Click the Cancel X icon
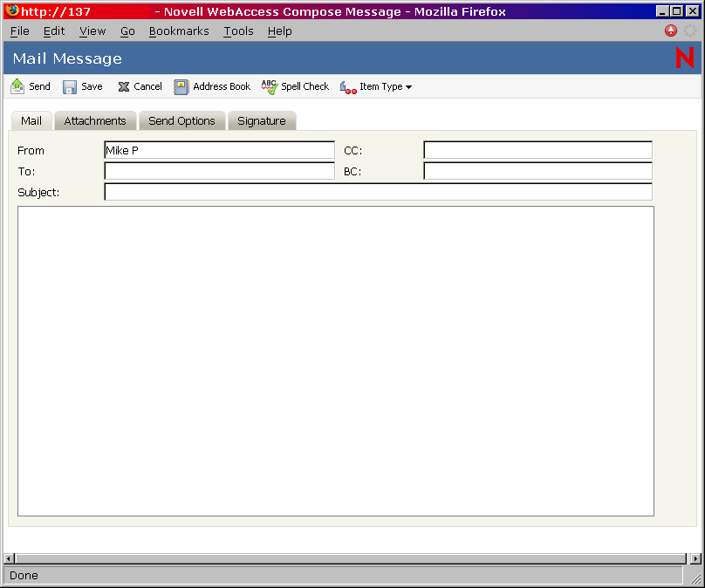The image size is (705, 588). 124,86
